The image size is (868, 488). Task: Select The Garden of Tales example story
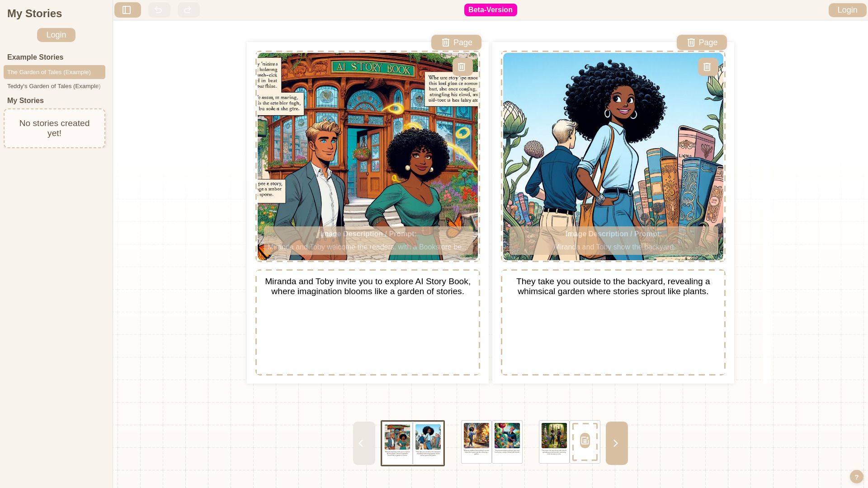(54, 71)
